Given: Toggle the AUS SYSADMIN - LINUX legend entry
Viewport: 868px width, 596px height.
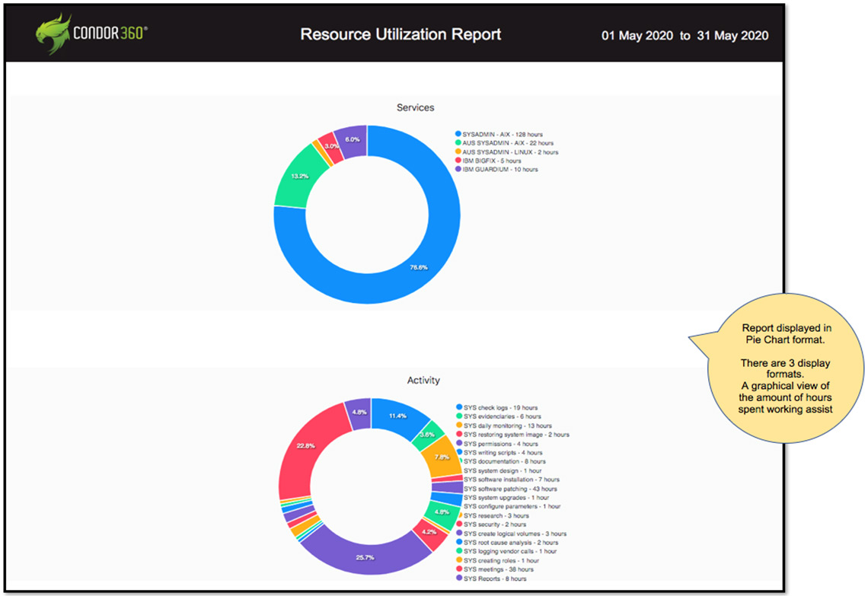Looking at the screenshot, I should click(510, 152).
